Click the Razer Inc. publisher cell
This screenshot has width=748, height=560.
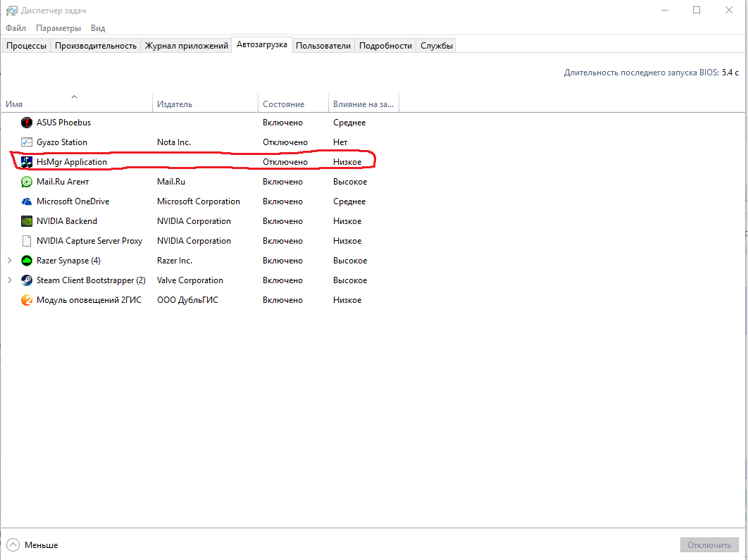(x=175, y=261)
